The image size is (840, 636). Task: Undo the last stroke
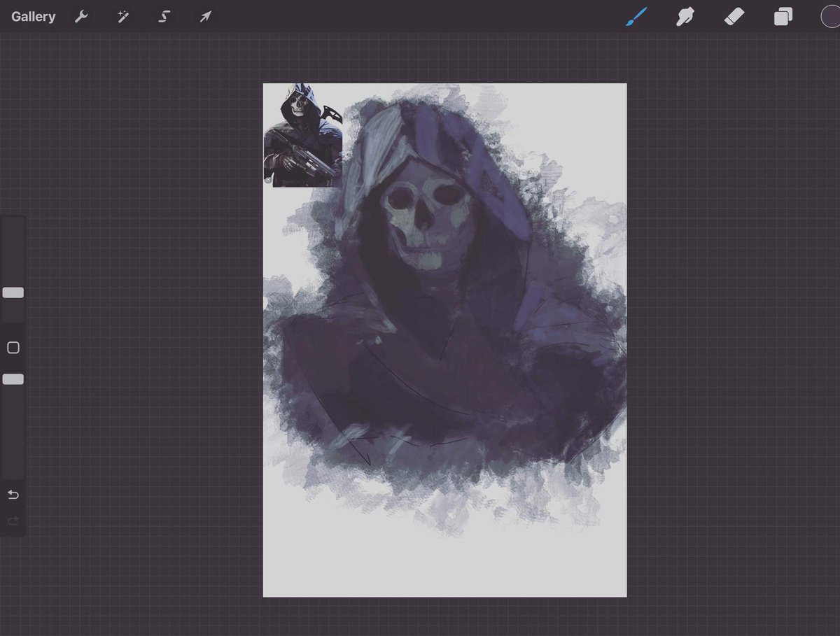point(13,495)
